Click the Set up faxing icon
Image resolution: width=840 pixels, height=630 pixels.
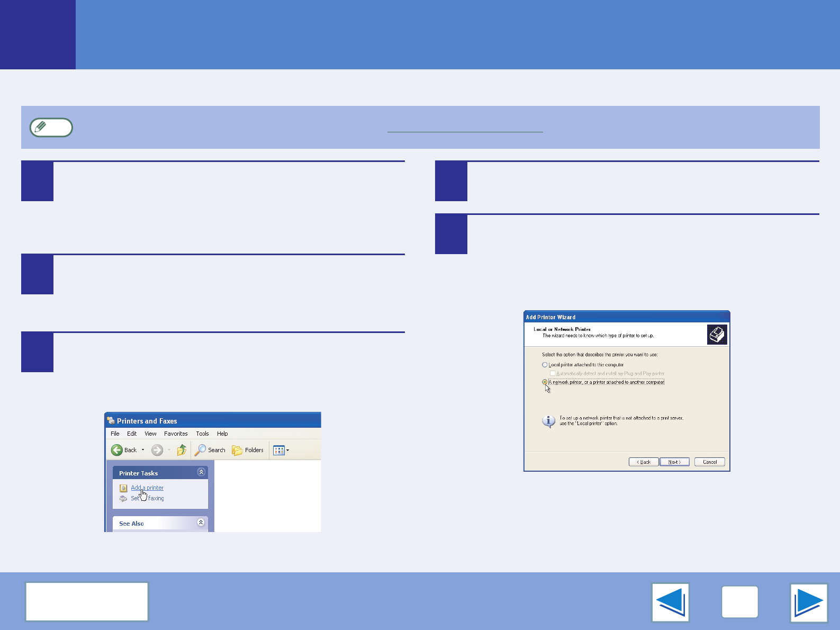tap(123, 498)
